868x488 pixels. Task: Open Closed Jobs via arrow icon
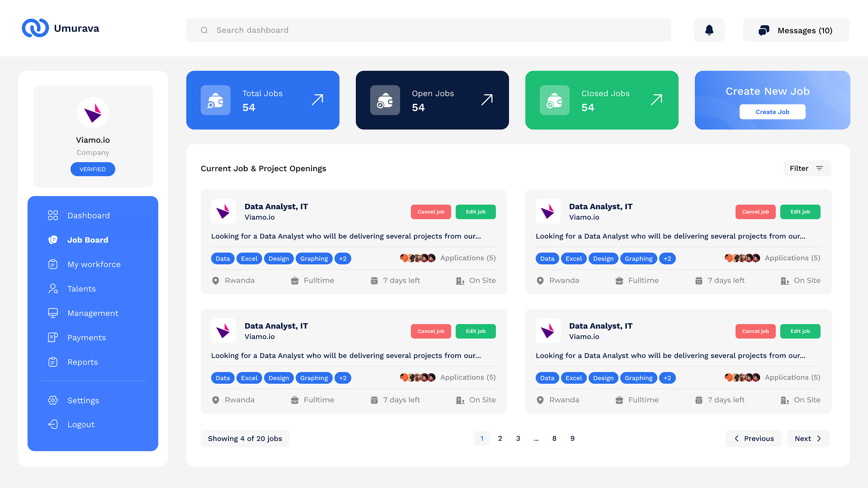(656, 100)
